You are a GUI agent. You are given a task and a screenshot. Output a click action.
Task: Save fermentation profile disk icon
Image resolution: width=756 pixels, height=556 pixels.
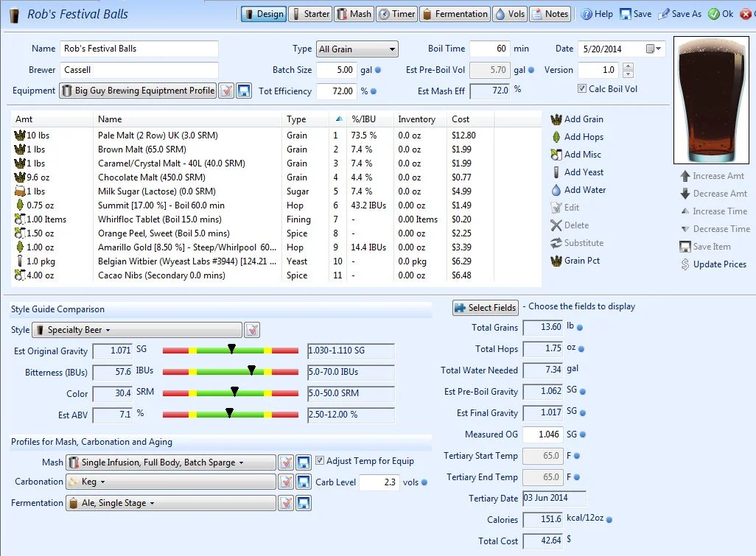point(304,503)
